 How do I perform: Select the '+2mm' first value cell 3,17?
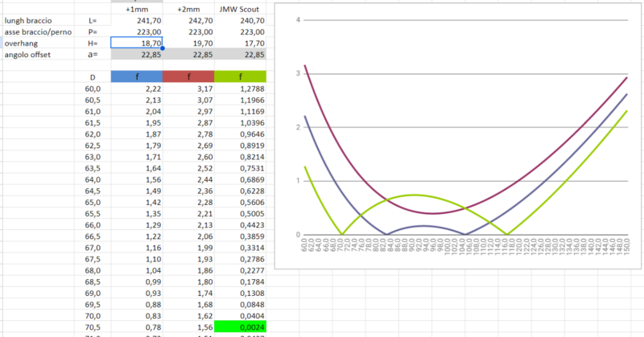188,88
